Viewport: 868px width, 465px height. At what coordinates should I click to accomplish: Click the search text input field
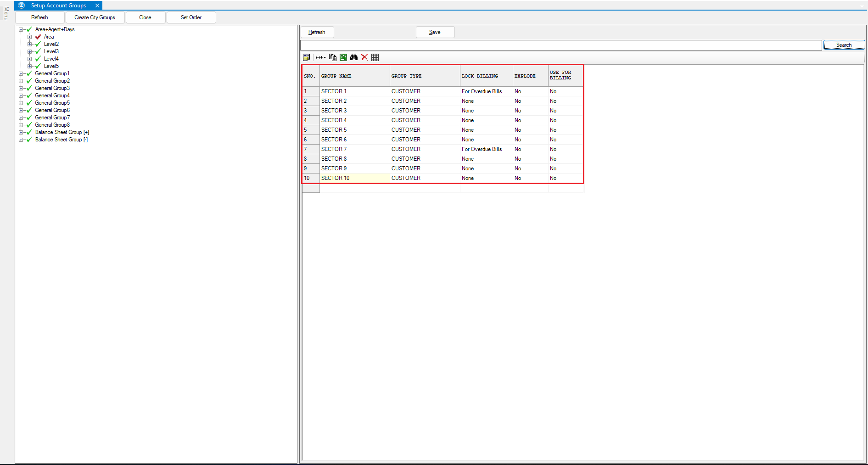point(560,45)
